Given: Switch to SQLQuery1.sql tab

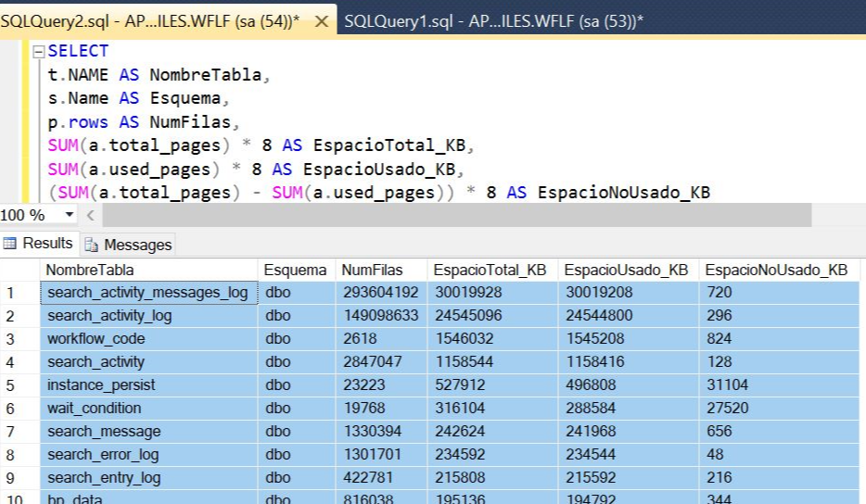Looking at the screenshot, I should point(494,21).
